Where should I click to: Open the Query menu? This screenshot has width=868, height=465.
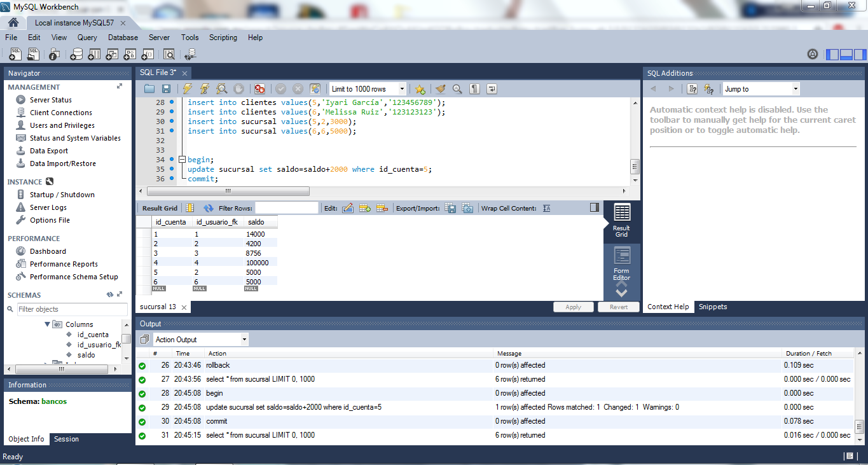point(86,38)
